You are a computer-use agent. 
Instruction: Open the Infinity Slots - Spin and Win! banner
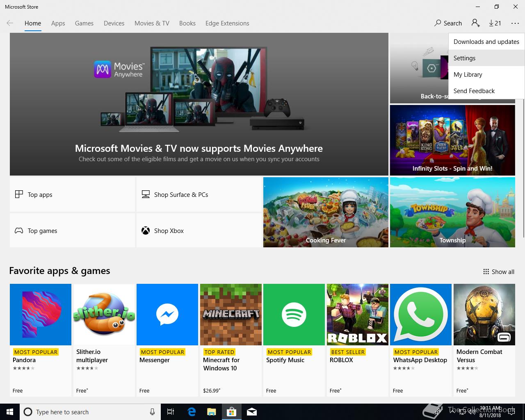pyautogui.click(x=452, y=140)
